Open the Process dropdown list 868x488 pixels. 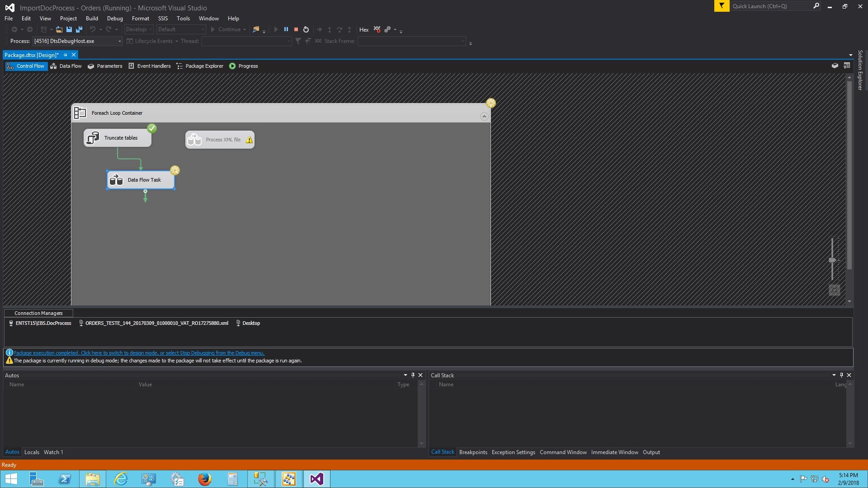119,41
